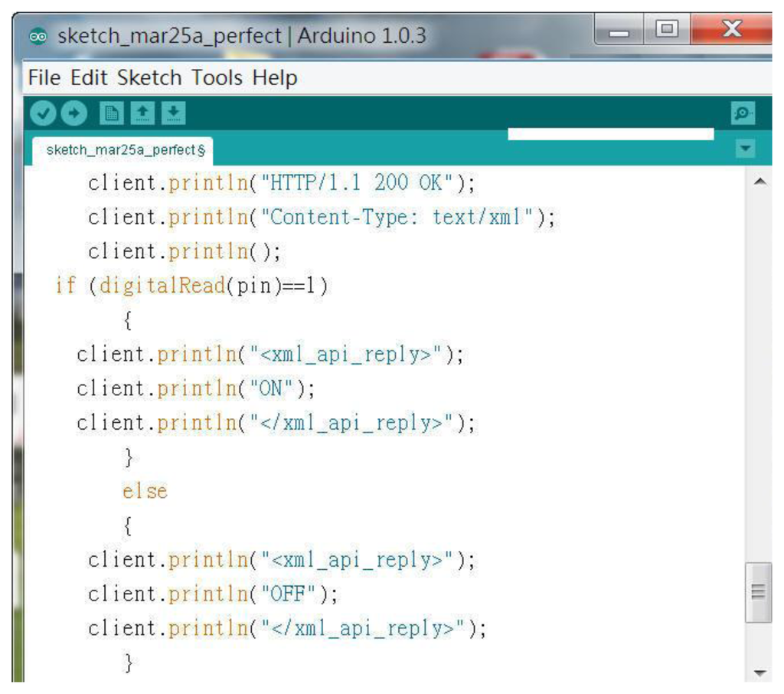
Task: Click the client.println("ON"); line
Action: (196, 389)
